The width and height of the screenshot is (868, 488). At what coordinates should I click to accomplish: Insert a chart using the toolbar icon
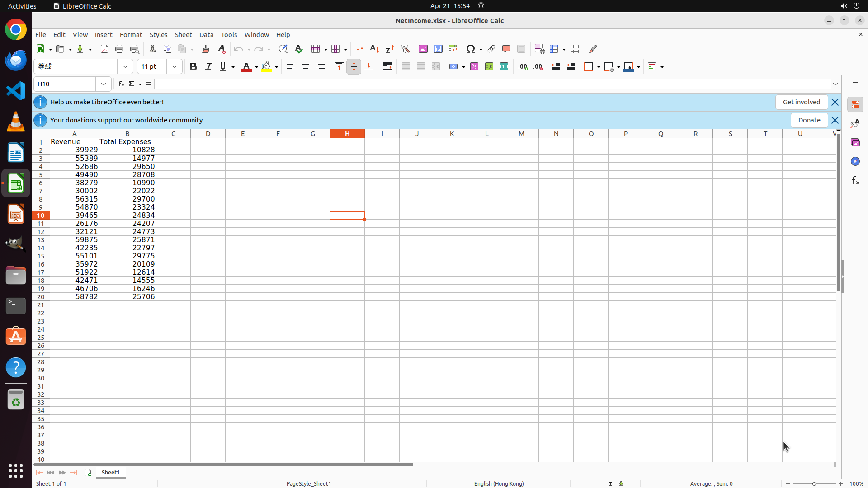(438, 49)
